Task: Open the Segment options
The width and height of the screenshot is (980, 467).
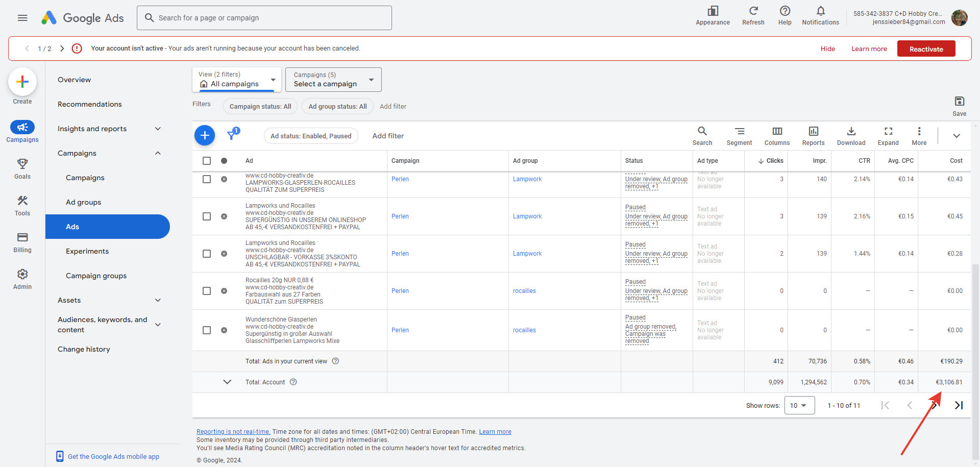Action: pyautogui.click(x=740, y=136)
